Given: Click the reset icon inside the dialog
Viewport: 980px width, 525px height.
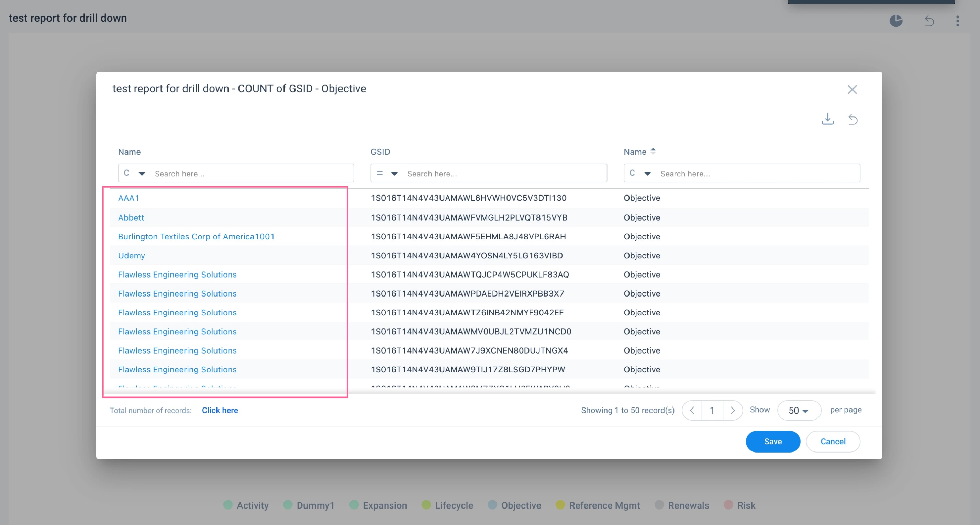Looking at the screenshot, I should (x=853, y=120).
